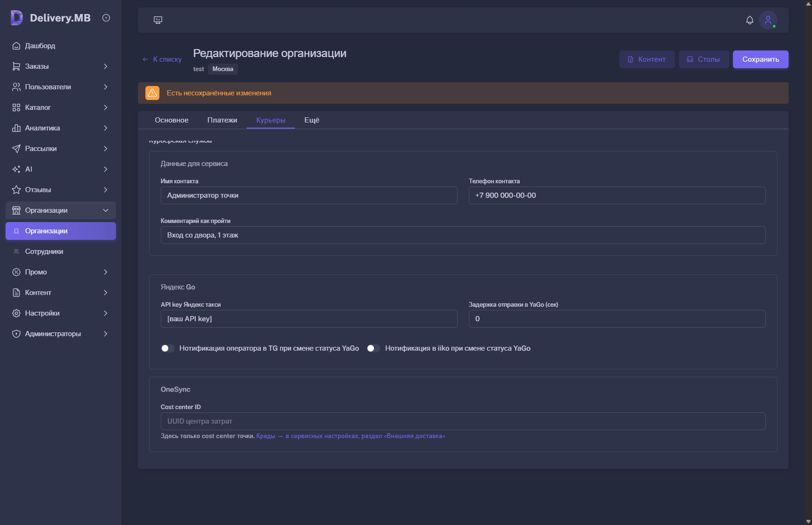Image resolution: width=812 pixels, height=525 pixels.
Task: Click the Промо discount icon
Action: [16, 272]
